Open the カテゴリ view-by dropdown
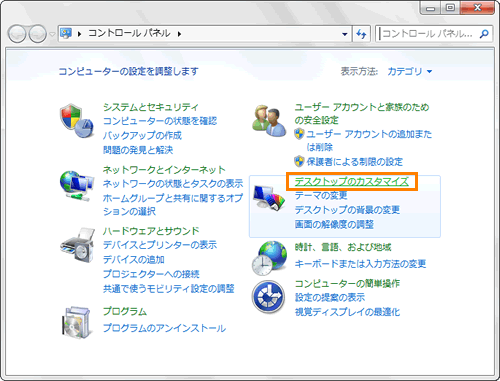Image resolution: width=500 pixels, height=381 pixels. click(410, 71)
